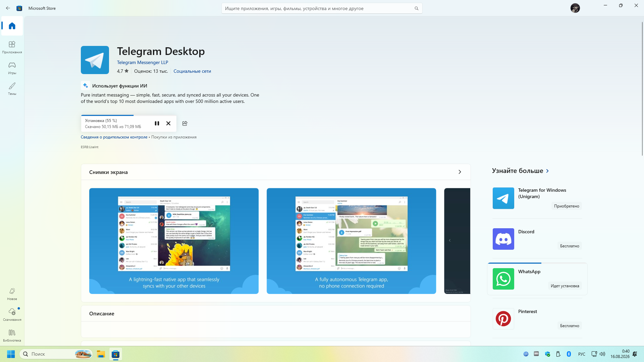Open the Темы section in sidebar
Viewport: 644px width, 362px height.
pyautogui.click(x=12, y=89)
